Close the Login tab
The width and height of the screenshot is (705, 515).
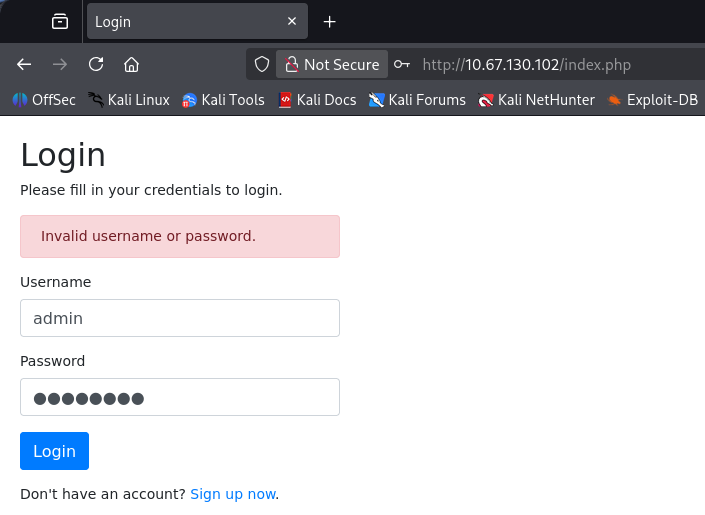click(x=292, y=21)
